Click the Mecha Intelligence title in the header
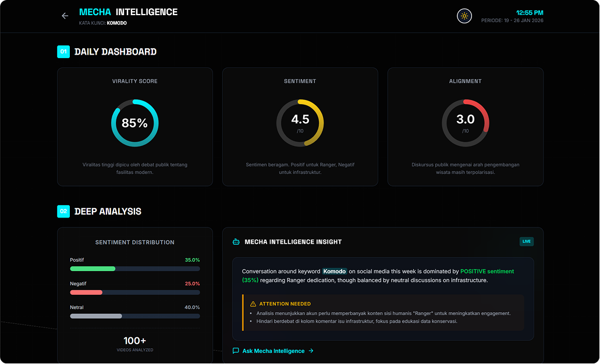600x364 pixels. click(128, 11)
